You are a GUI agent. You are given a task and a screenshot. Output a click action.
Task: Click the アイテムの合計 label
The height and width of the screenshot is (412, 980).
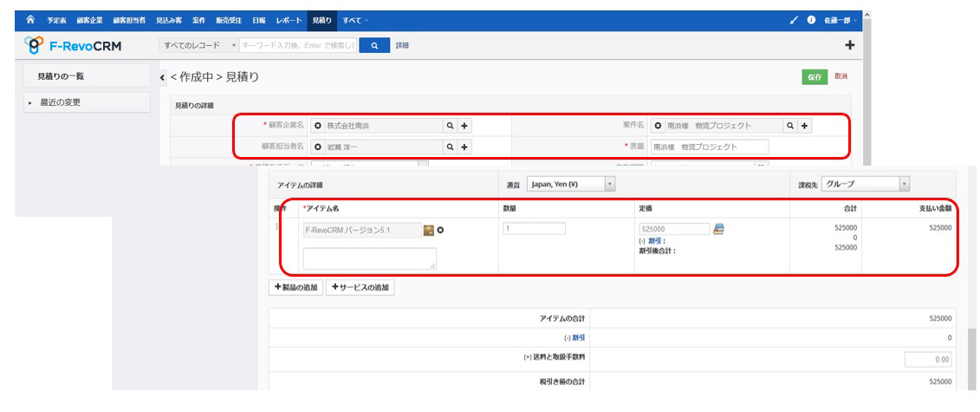(562, 318)
